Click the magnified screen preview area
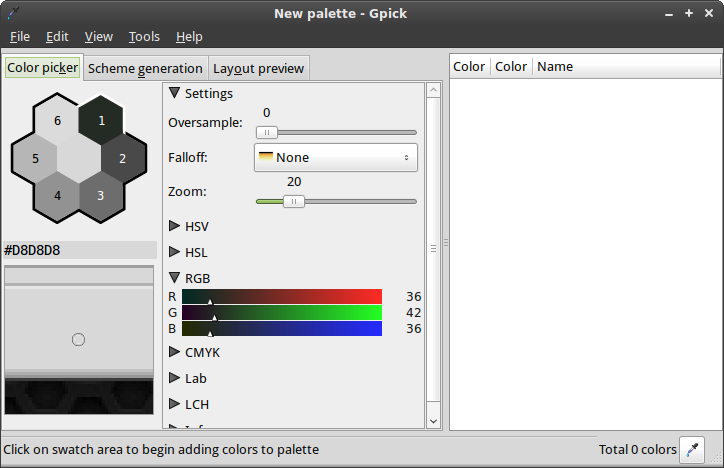The width and height of the screenshot is (724, 468). (79, 340)
